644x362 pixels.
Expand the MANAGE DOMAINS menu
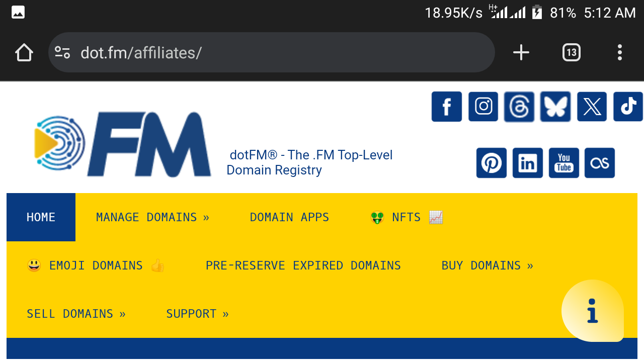coord(153,217)
